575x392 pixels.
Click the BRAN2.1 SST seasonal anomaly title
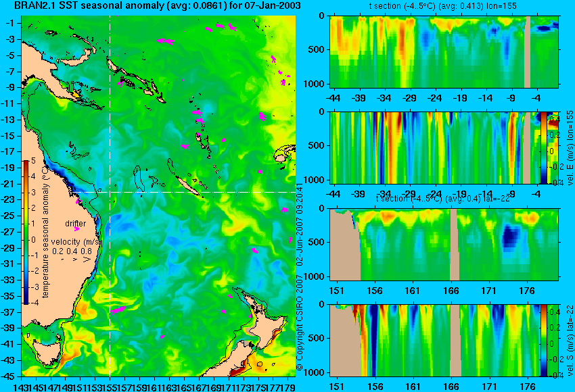(158, 5)
